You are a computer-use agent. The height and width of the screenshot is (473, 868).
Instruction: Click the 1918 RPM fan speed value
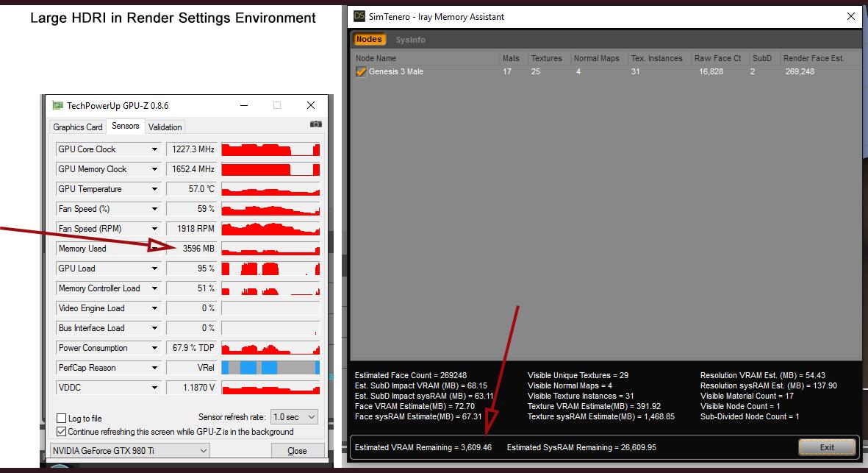[x=192, y=229]
